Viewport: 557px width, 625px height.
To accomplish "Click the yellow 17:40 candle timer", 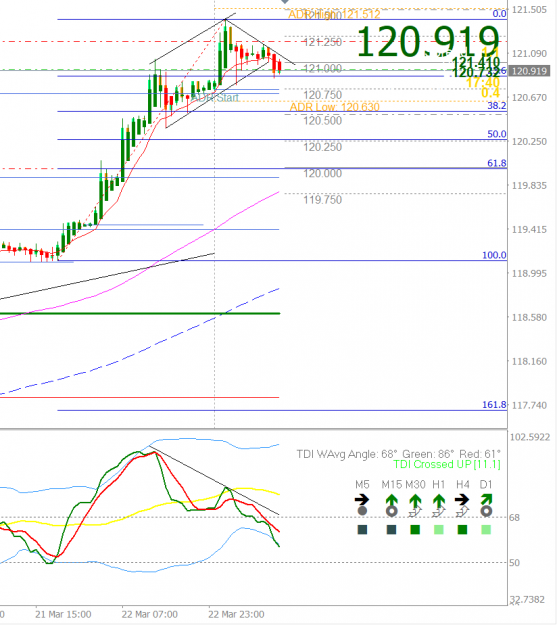I will point(483,83).
